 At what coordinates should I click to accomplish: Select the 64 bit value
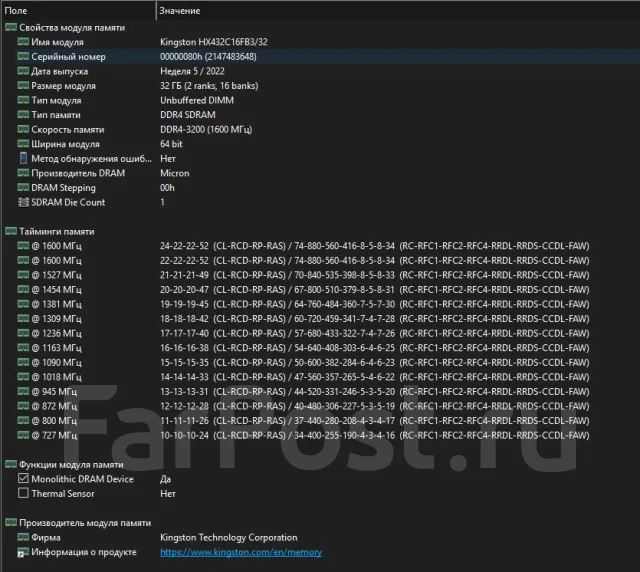(x=171, y=144)
